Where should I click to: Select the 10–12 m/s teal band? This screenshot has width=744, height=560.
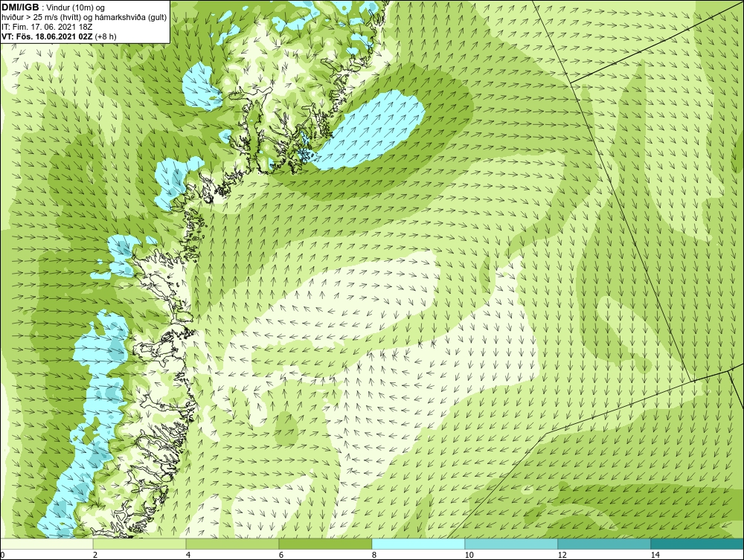pos(512,544)
